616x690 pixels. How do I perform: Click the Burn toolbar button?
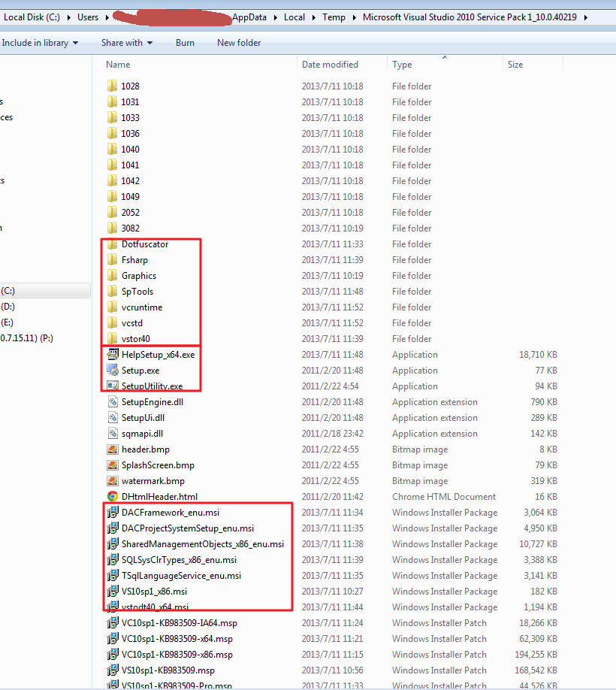point(185,43)
